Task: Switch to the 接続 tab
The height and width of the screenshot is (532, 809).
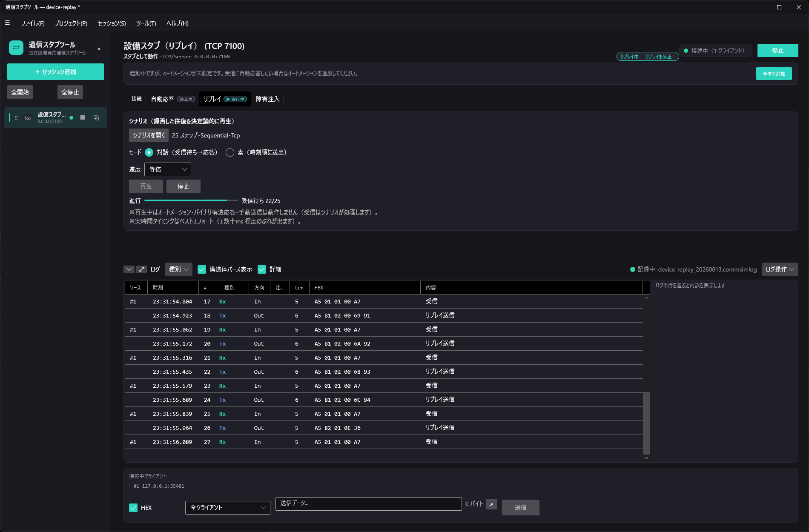Action: coord(137,99)
